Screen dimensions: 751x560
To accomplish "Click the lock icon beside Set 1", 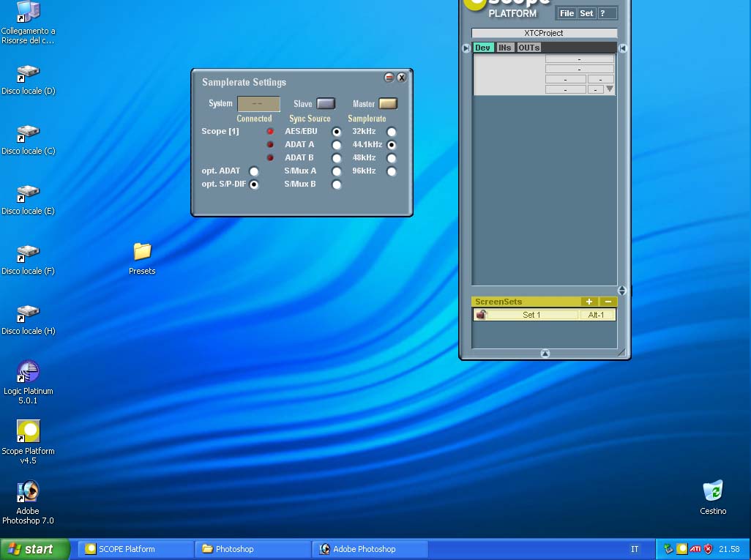I will (480, 315).
